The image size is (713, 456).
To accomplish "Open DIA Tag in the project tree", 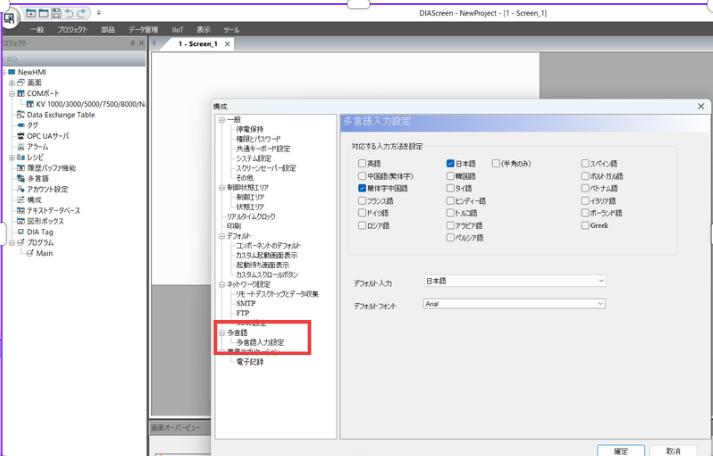I will 41,231.
